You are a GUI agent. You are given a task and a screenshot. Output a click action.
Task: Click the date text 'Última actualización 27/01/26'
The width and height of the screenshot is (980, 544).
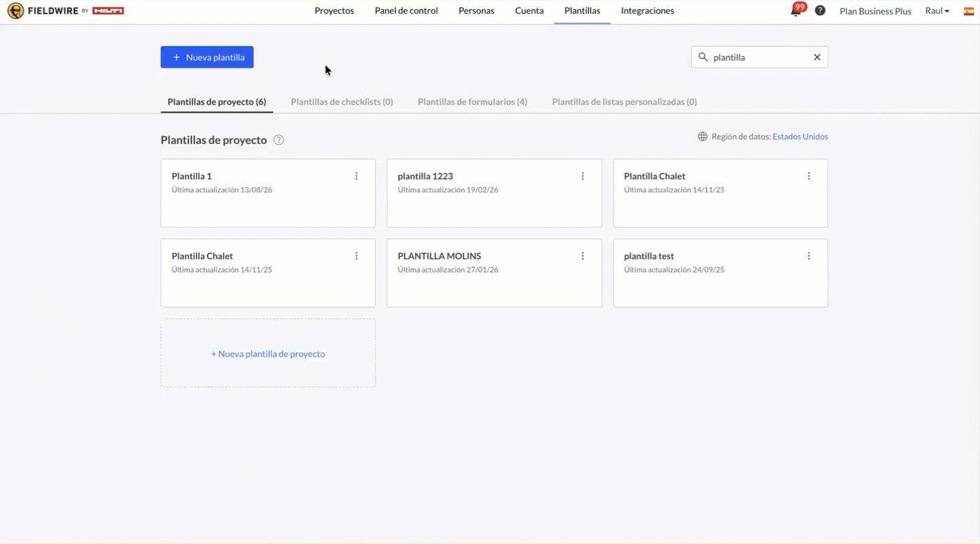[448, 270]
